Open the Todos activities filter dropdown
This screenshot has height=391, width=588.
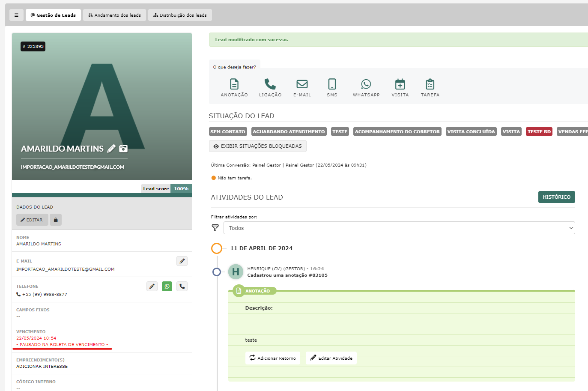click(399, 228)
